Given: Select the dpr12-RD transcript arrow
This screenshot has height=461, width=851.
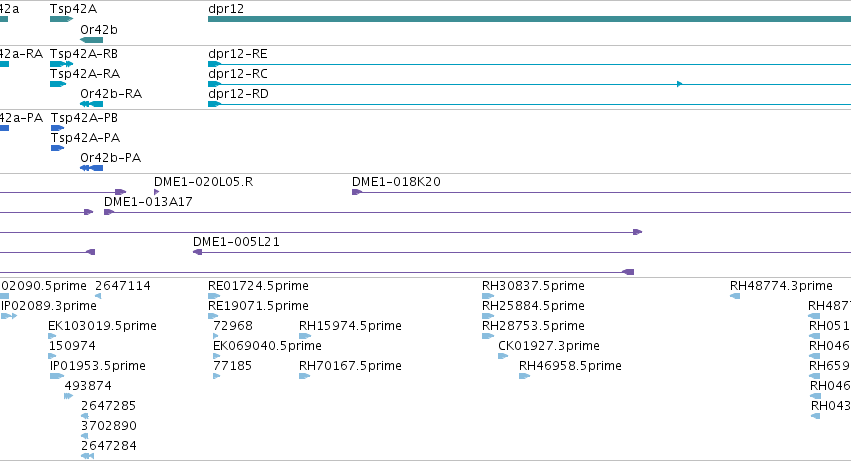Looking at the screenshot, I should (214, 104).
